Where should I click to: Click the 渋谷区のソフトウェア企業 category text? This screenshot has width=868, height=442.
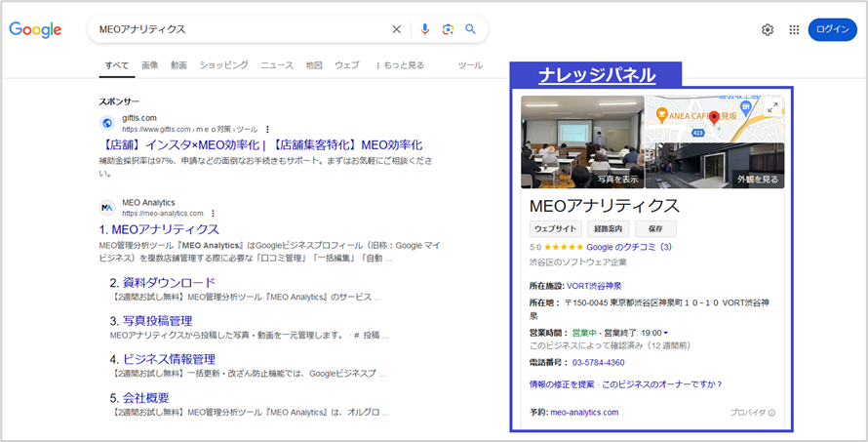click(578, 262)
